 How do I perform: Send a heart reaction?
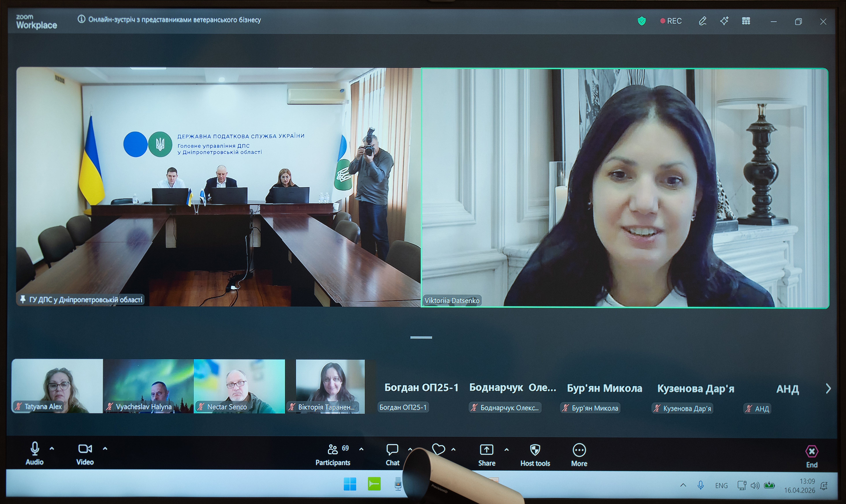pos(439,450)
